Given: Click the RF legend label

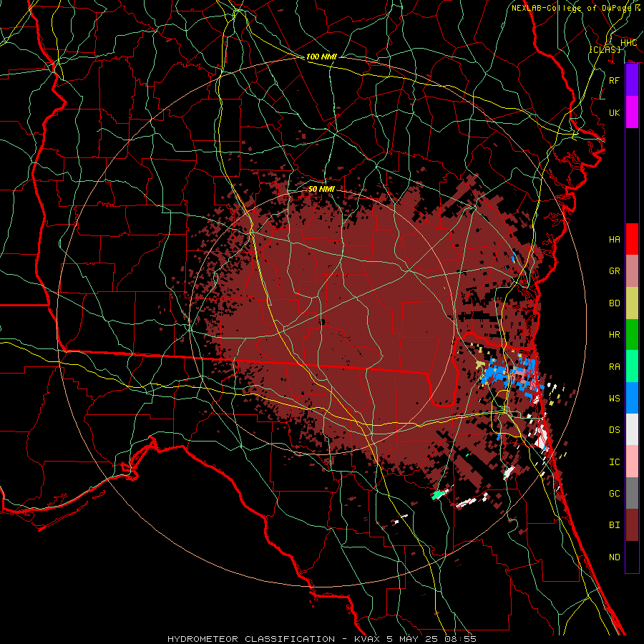Looking at the screenshot, I should [x=614, y=80].
